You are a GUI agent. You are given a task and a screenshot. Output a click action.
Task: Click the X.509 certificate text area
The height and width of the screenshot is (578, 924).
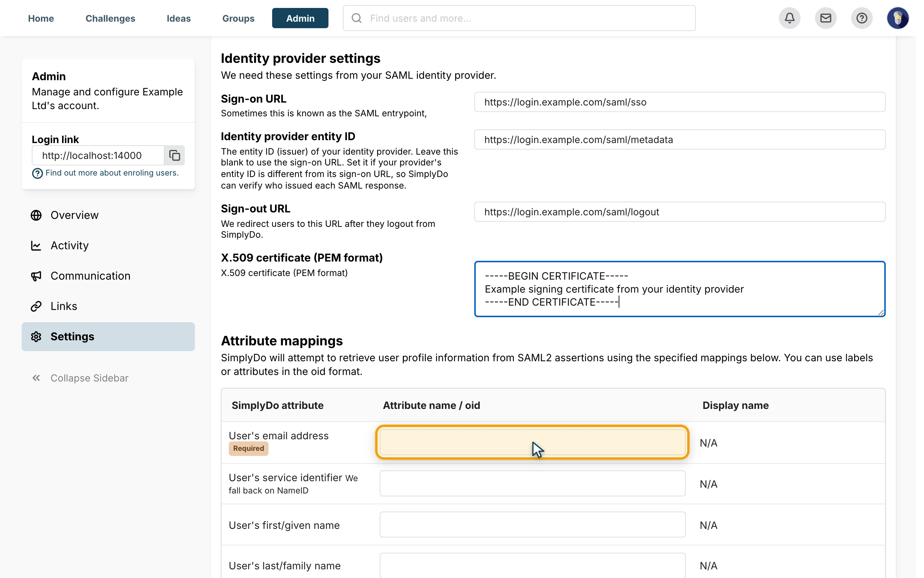tap(680, 289)
